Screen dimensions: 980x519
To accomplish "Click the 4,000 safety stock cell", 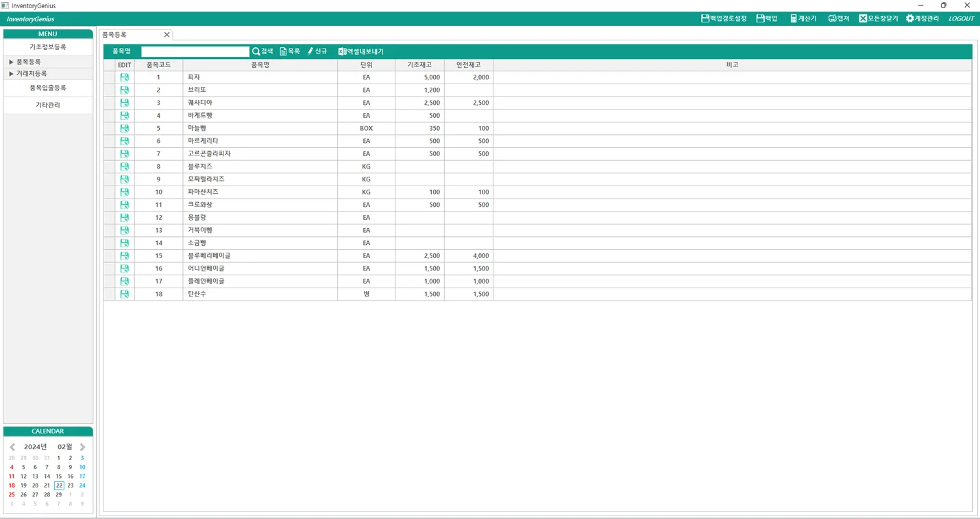I will click(x=469, y=256).
